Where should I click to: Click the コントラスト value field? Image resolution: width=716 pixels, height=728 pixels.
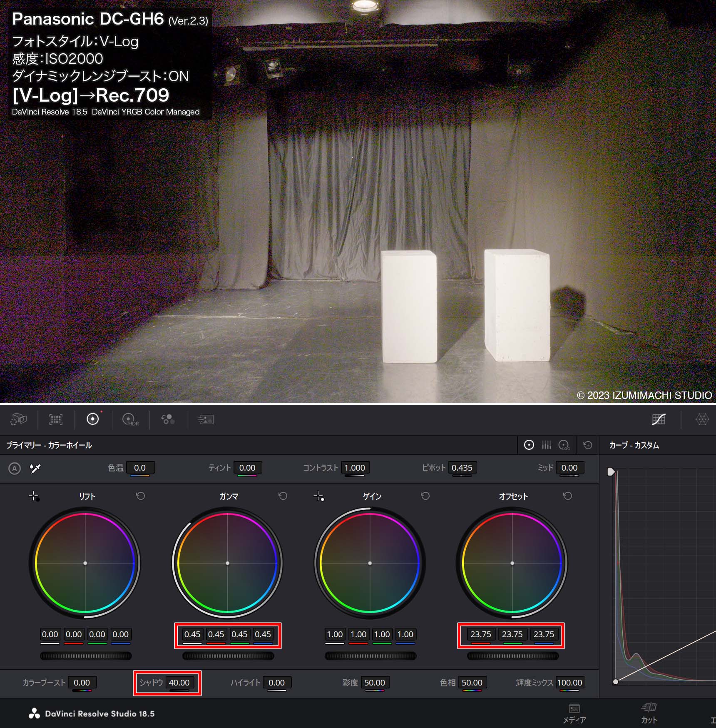click(355, 468)
